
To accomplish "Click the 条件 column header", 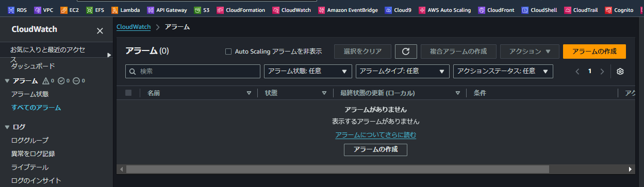I will point(480,93).
